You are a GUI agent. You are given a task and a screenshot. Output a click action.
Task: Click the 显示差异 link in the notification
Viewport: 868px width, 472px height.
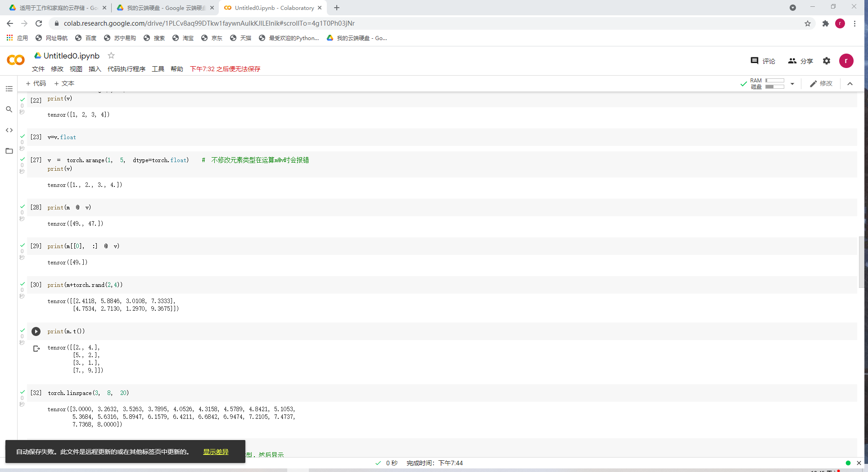coord(216,452)
